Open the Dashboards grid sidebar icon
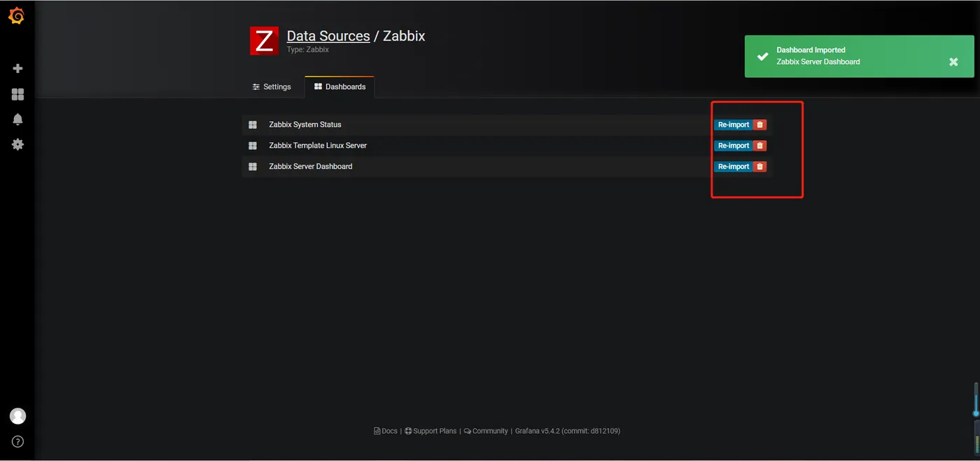 click(x=17, y=94)
